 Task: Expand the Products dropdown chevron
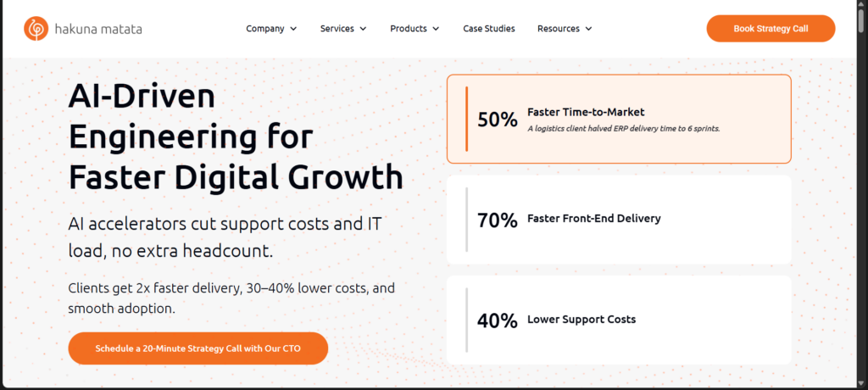click(436, 29)
